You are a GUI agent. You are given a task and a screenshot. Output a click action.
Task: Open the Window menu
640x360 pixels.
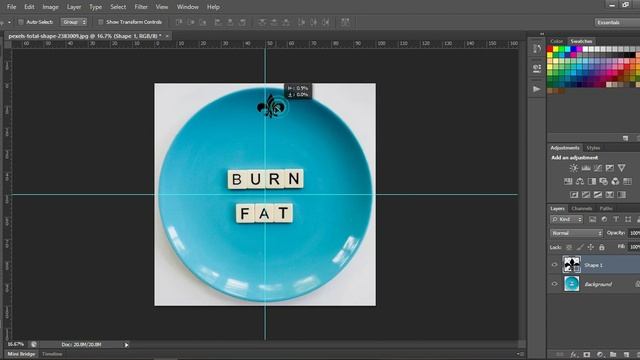point(188,7)
